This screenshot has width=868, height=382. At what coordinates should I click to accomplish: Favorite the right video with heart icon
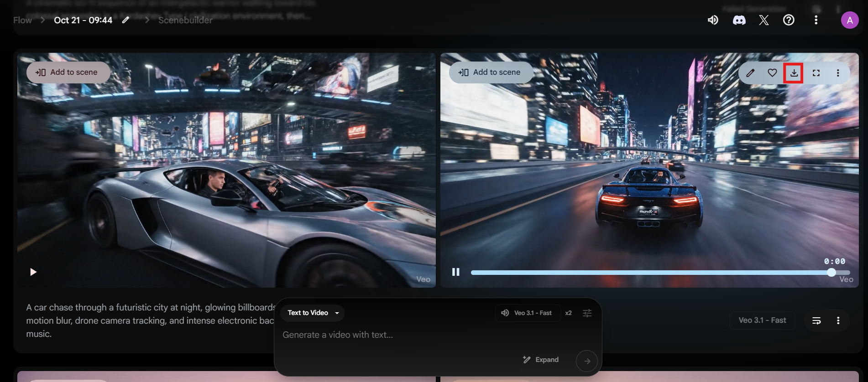(x=772, y=73)
